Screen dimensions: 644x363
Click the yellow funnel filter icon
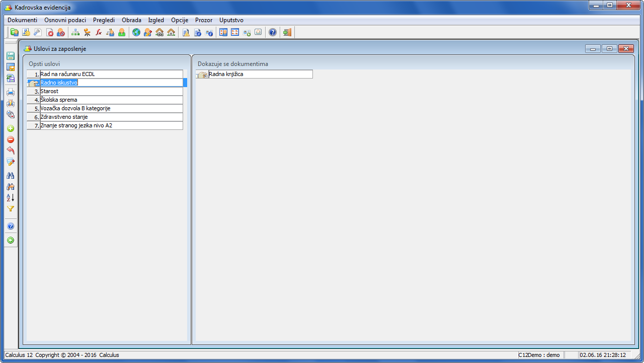click(x=11, y=208)
